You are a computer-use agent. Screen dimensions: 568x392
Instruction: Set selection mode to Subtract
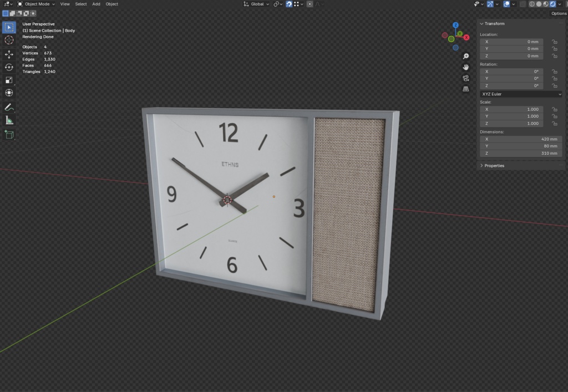click(x=19, y=13)
